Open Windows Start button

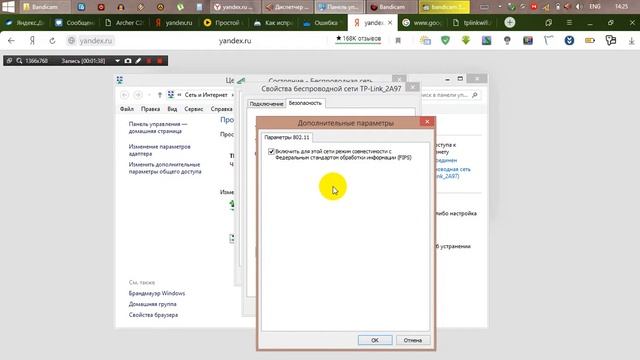(x=8, y=7)
